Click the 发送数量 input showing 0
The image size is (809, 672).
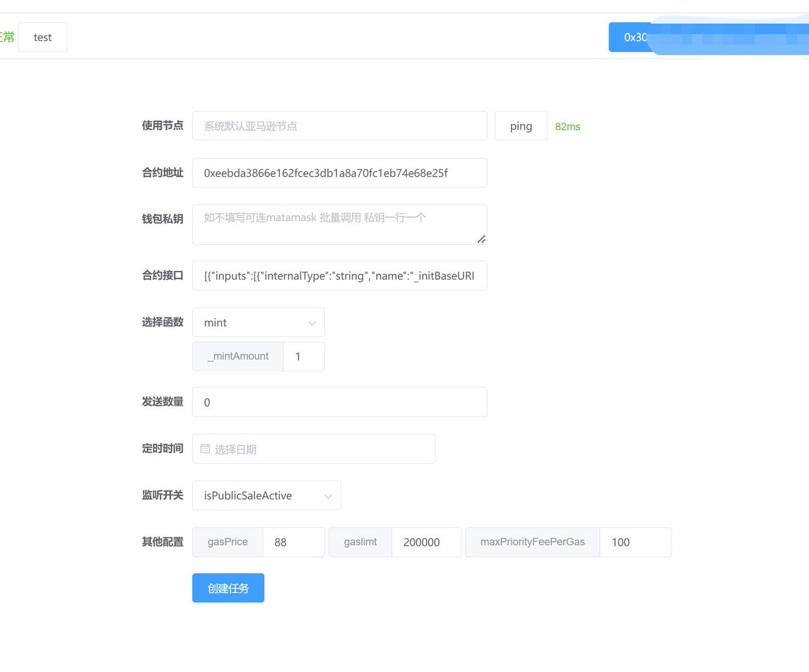(x=340, y=402)
